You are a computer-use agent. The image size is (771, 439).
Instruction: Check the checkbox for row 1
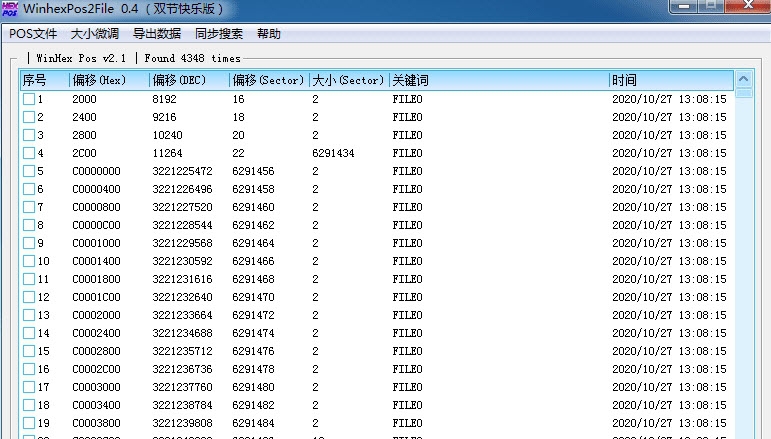point(29,100)
